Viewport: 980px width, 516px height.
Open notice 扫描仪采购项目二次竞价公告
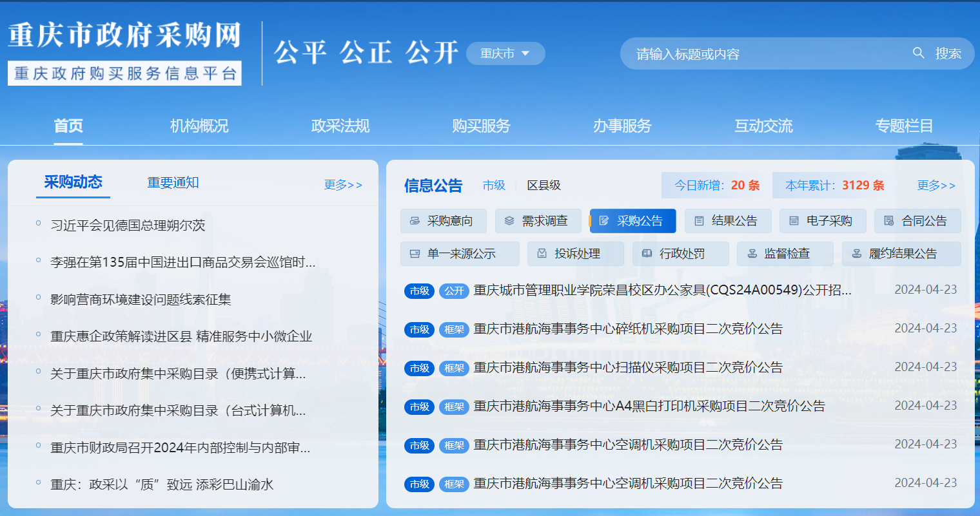pyautogui.click(x=628, y=367)
